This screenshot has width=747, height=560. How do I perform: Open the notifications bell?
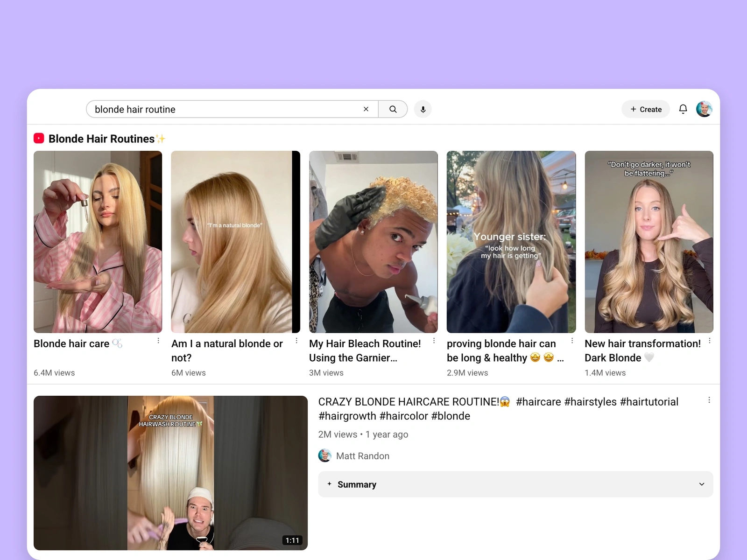[683, 109]
